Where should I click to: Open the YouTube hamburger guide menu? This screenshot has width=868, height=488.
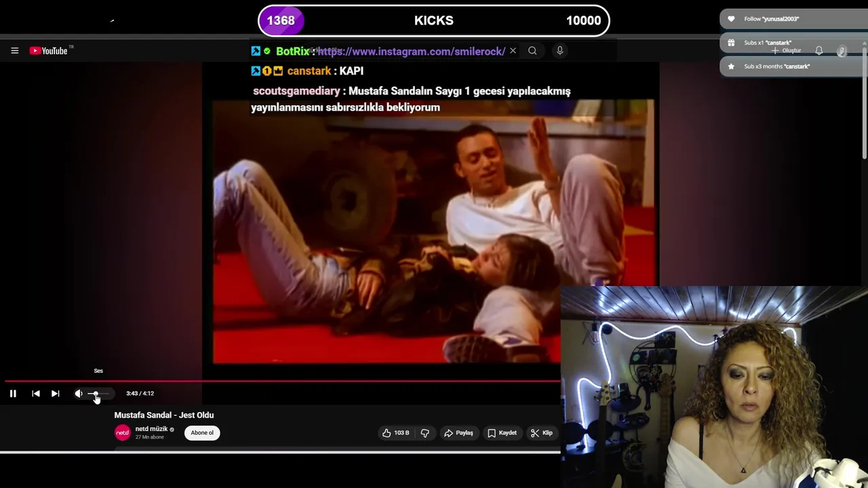click(14, 51)
